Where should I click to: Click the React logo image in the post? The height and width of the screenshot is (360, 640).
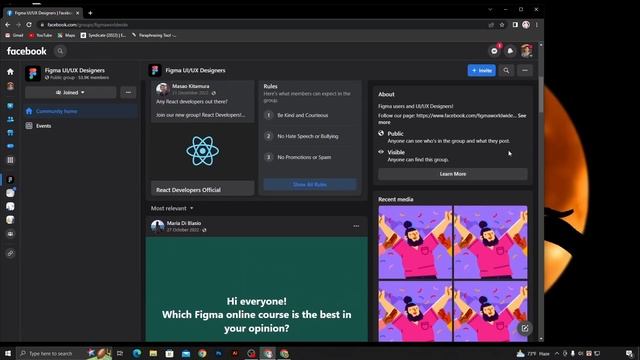tap(202, 151)
